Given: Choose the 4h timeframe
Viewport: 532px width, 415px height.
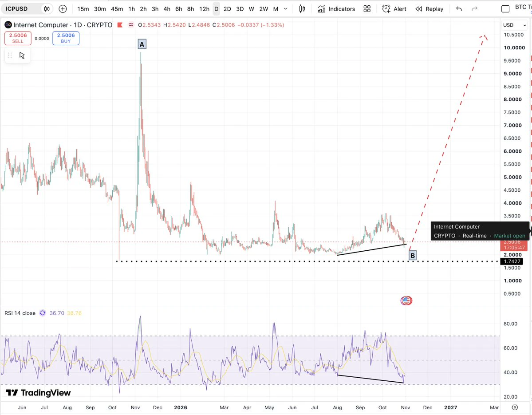Looking at the screenshot, I should (167, 9).
